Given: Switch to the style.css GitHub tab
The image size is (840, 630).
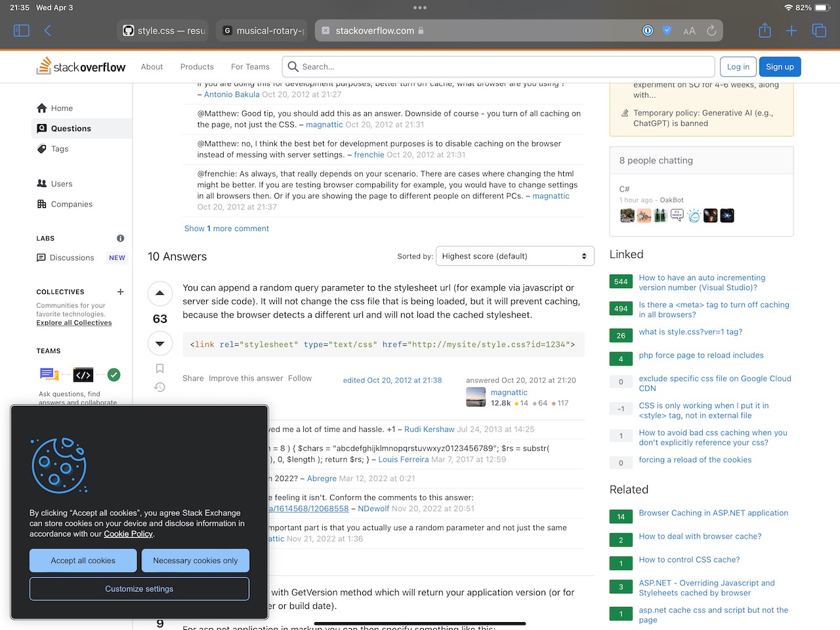Looking at the screenshot, I should click(164, 31).
